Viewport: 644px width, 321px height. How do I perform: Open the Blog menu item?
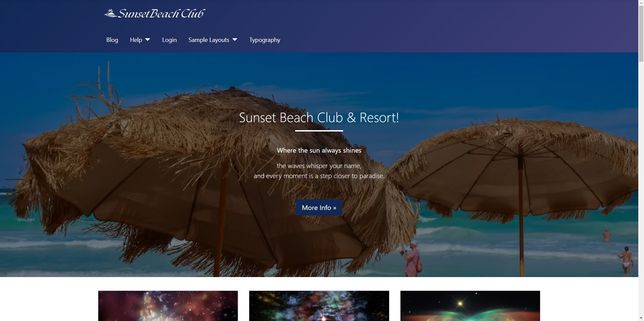[112, 40]
